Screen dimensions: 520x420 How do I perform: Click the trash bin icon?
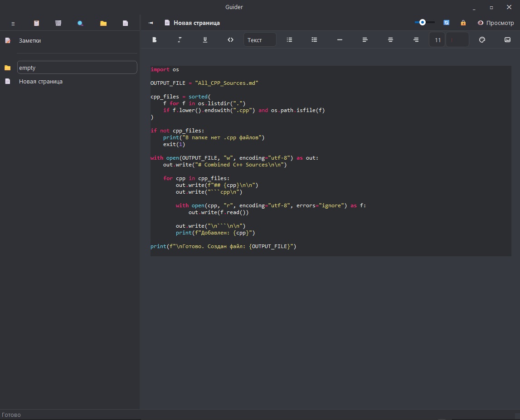point(58,23)
